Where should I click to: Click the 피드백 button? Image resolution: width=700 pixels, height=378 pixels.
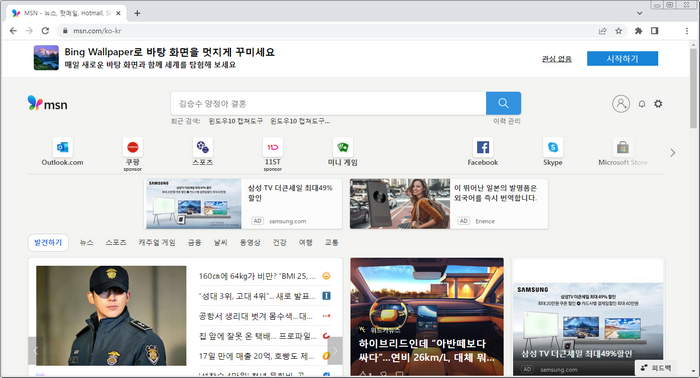[x=655, y=368]
